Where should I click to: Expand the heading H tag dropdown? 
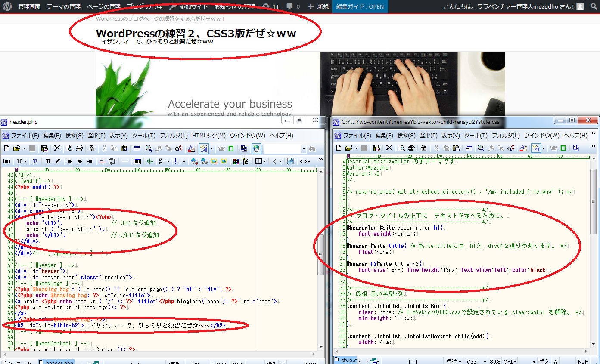pyautogui.click(x=25, y=161)
